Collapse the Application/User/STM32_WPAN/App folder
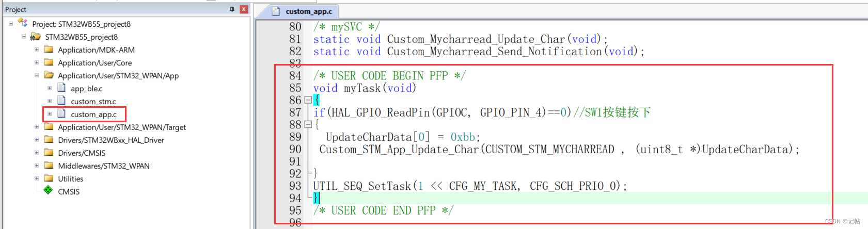The image size is (868, 229). coord(37,75)
